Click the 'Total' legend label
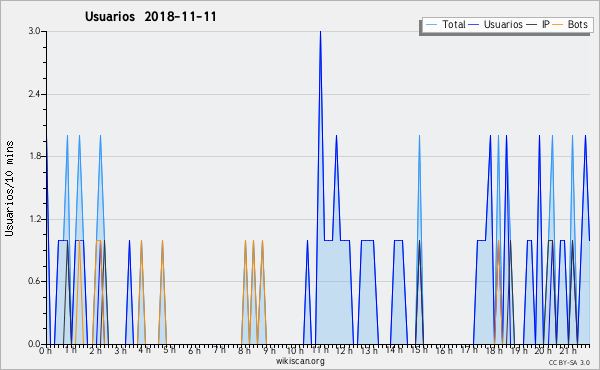The image size is (600, 370). [x=453, y=24]
